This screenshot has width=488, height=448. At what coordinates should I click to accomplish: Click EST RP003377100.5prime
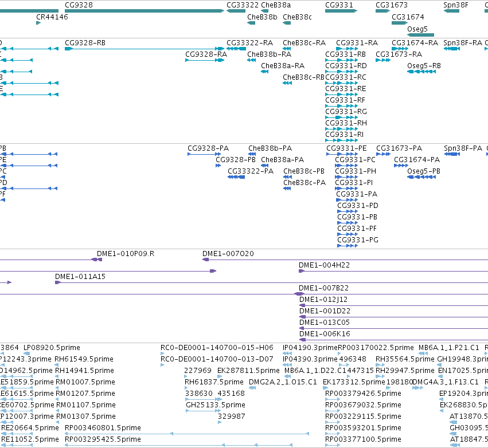pyautogui.click(x=333, y=445)
